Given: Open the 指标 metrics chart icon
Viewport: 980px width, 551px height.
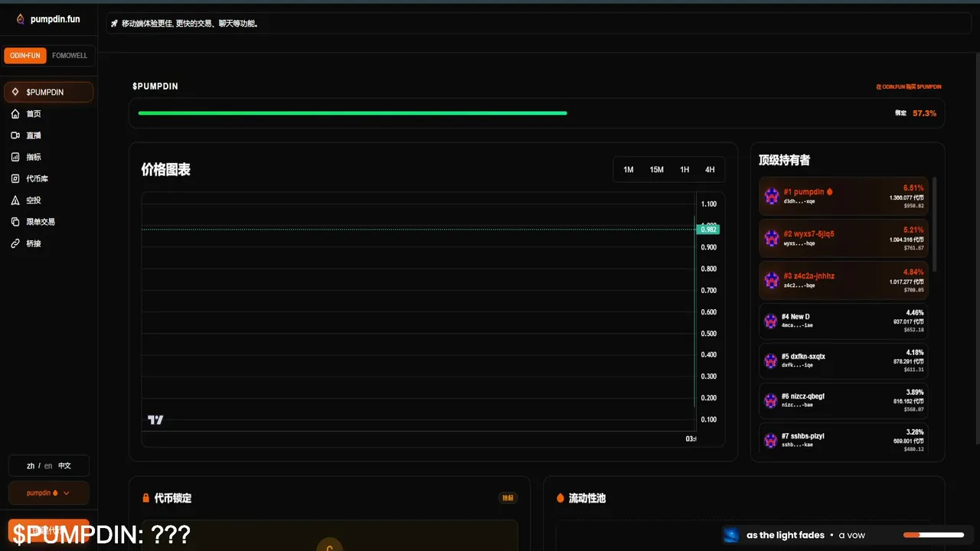Looking at the screenshot, I should tap(15, 157).
